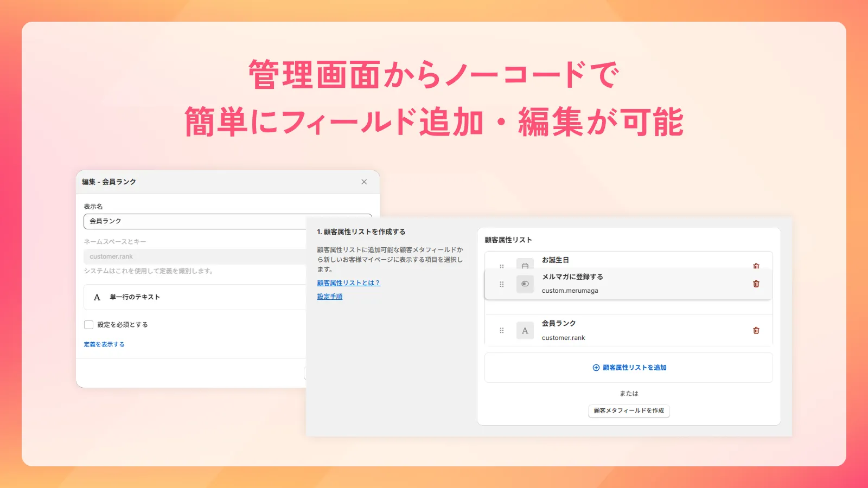Image resolution: width=868 pixels, height=488 pixels.
Task: Grab the drag handle of メルマガに登録する
Action: tap(501, 283)
